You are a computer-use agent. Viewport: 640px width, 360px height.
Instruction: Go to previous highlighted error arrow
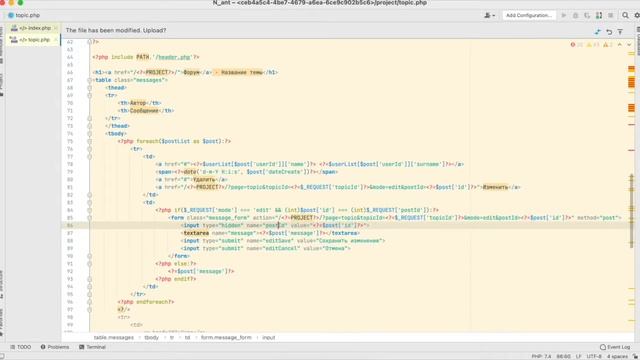[x=620, y=44]
